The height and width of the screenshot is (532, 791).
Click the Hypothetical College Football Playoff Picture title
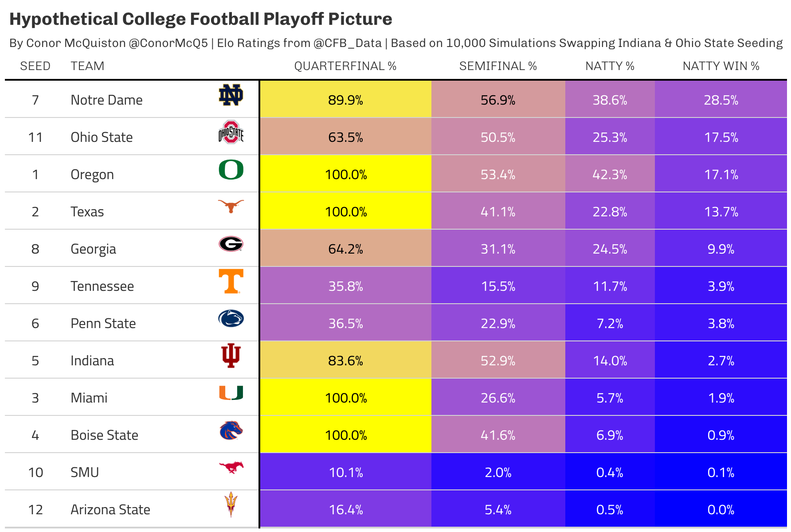(200, 19)
